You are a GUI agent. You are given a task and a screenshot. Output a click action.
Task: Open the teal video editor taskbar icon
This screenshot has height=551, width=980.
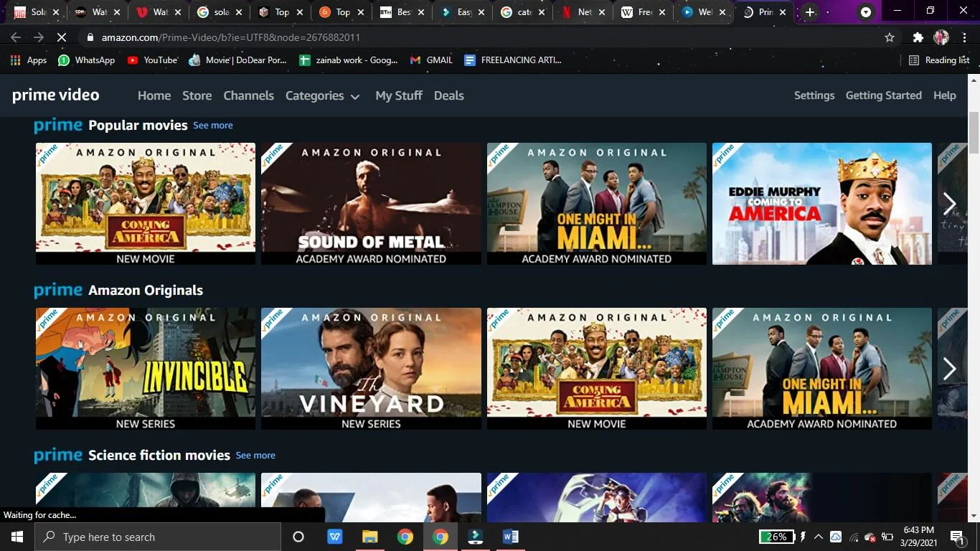[x=476, y=537]
